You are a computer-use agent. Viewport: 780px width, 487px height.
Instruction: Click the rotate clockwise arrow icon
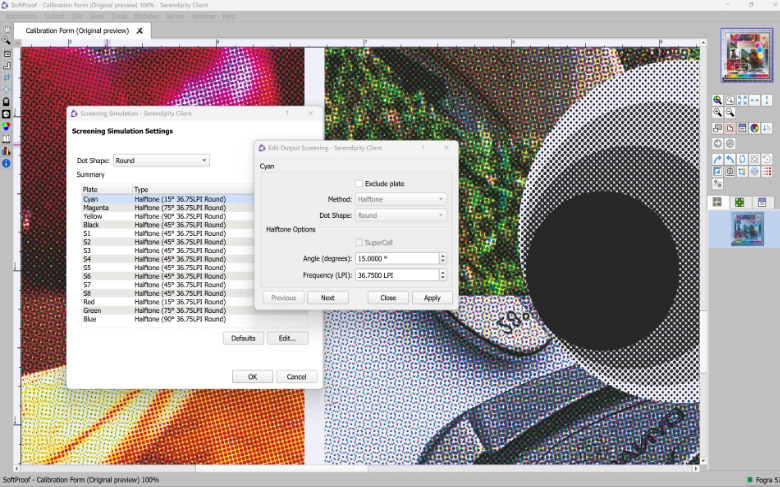point(717,159)
